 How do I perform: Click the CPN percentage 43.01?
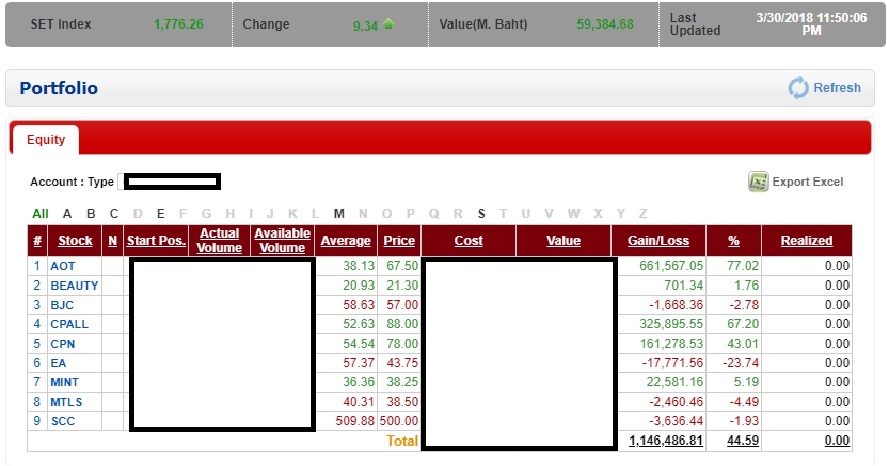(x=743, y=344)
